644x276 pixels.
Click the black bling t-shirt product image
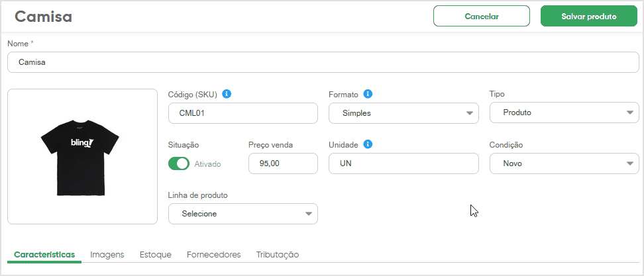pos(80,157)
